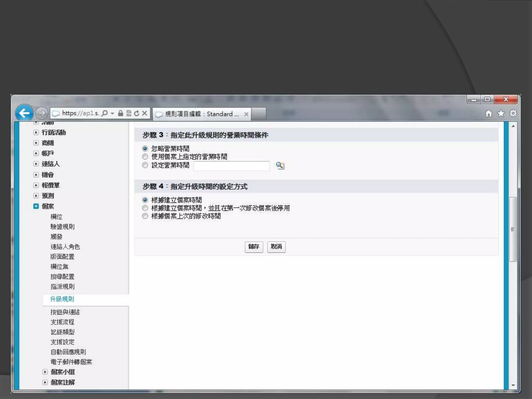This screenshot has width=532, height=399.
Task: Select 使用個案上指定的營業時間 radio option
Action: point(145,157)
